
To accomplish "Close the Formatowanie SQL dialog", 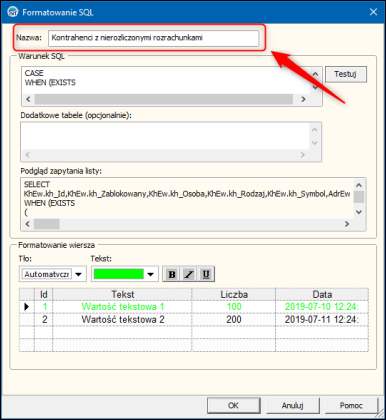I will click(x=373, y=12).
